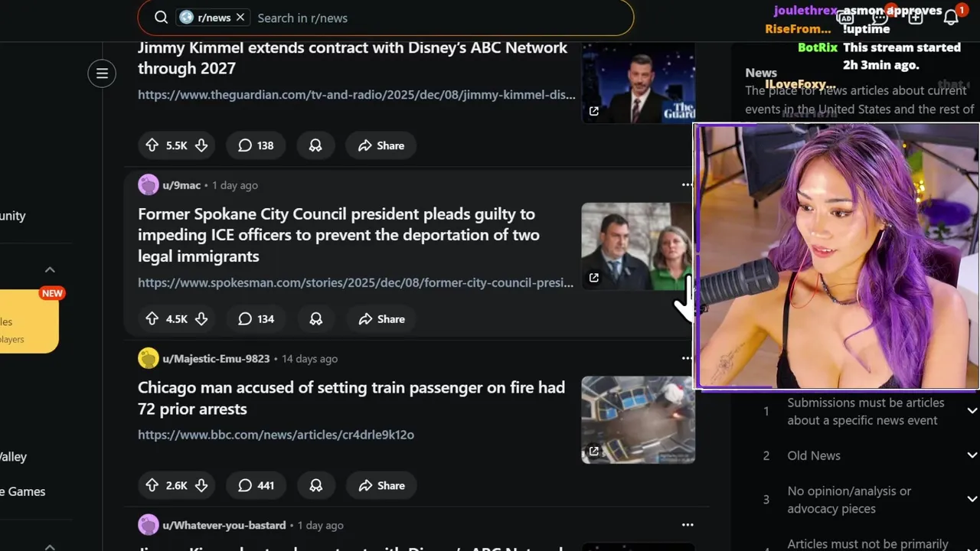Screen dimensions: 980x551
Task: Open the Jimmy Kimmel extends contract post title
Action: coord(352,58)
